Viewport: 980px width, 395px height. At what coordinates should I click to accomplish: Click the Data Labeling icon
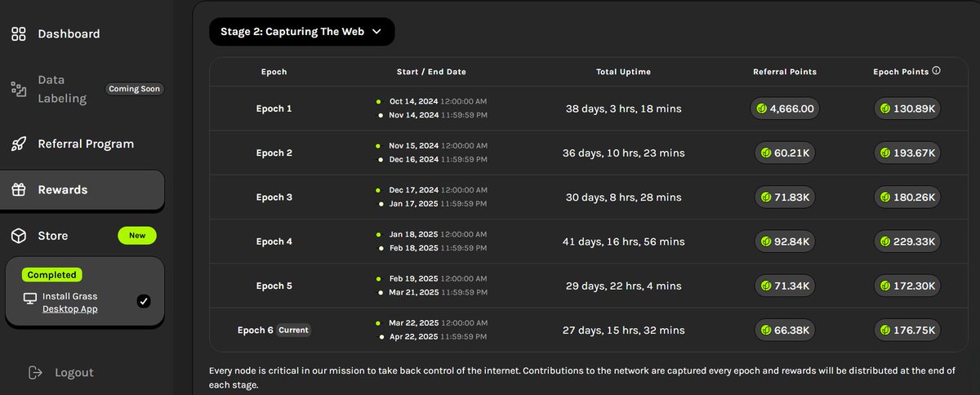pyautogui.click(x=18, y=89)
